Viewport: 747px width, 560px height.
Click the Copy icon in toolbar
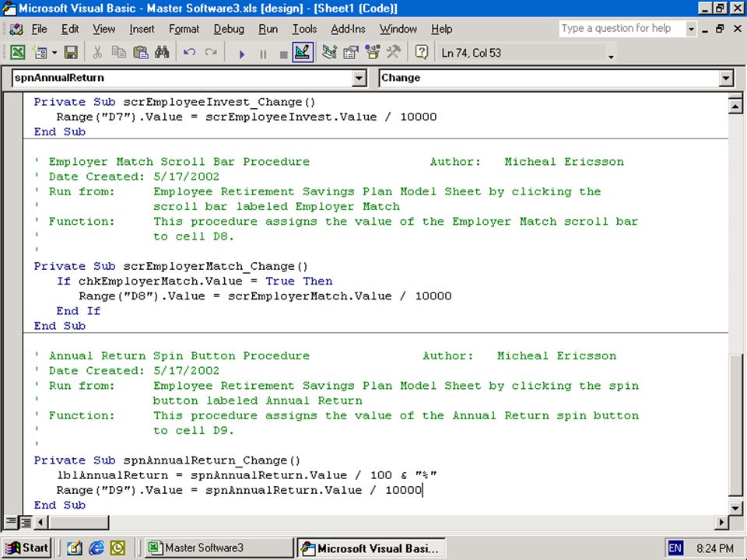point(118,52)
